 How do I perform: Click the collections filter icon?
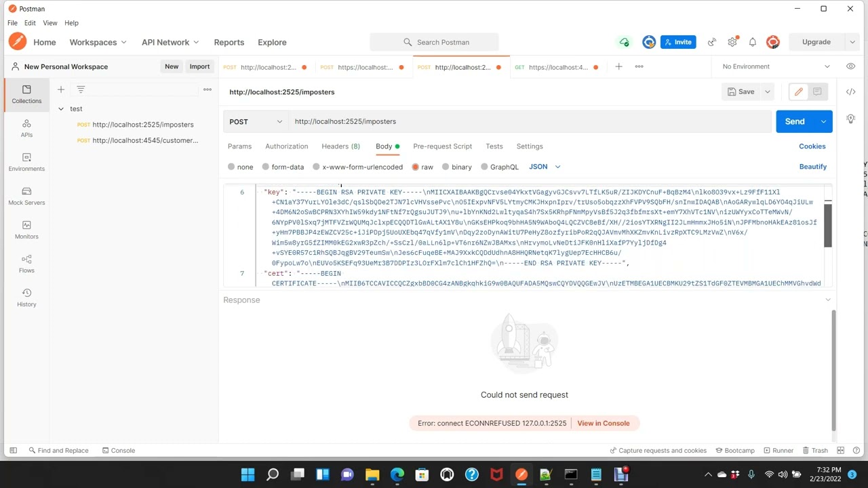point(81,89)
